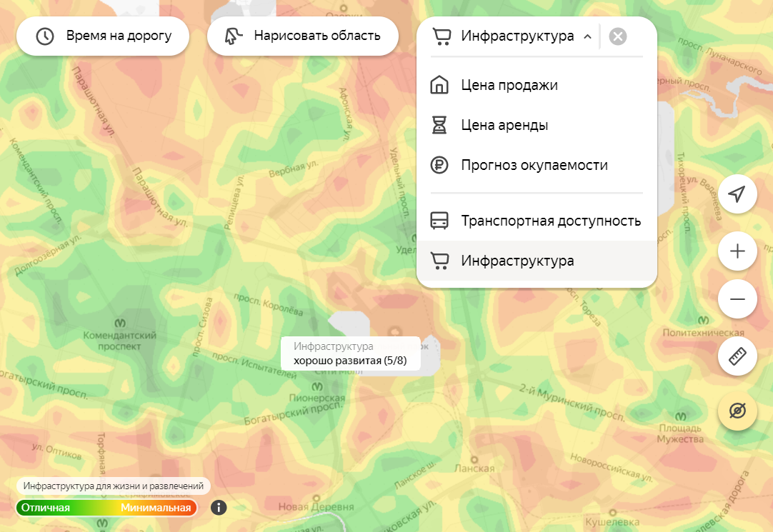This screenshot has width=773, height=532.
Task: Click the Инфраструктура rating tooltip on map
Action: 350,353
